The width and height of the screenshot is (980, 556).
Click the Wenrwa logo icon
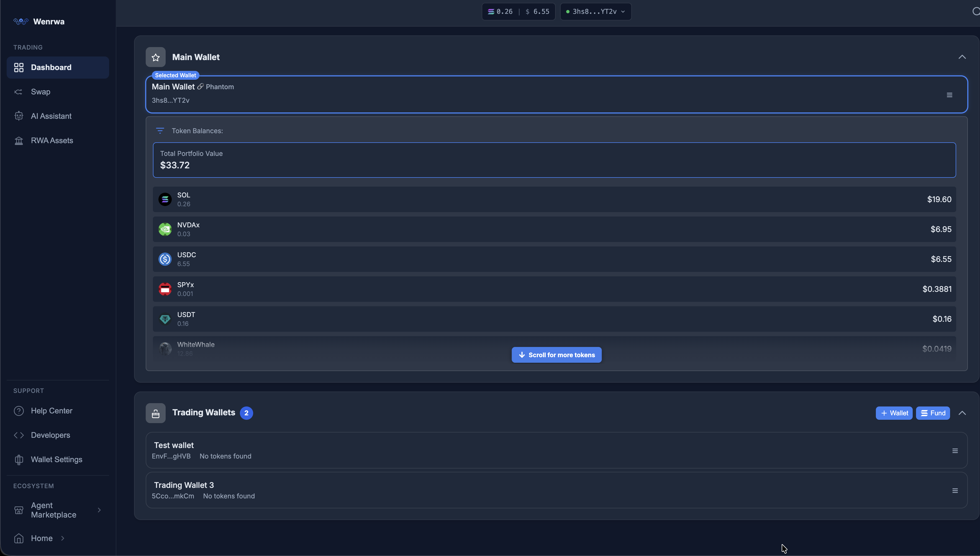[x=21, y=21]
